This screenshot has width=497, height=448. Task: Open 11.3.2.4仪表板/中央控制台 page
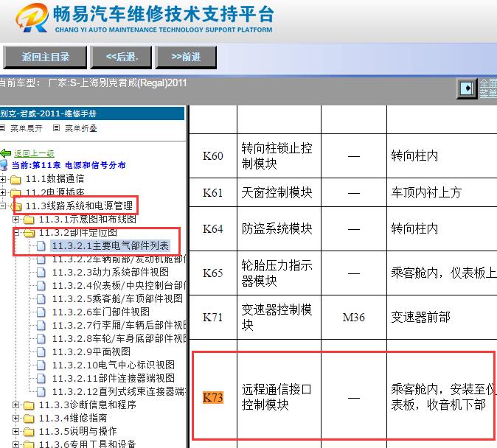(x=119, y=285)
